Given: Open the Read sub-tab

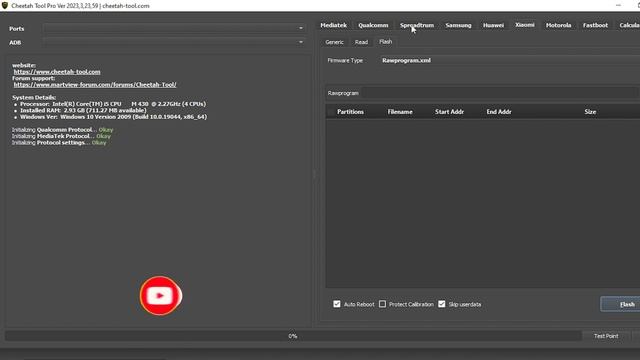Looking at the screenshot, I should [361, 42].
